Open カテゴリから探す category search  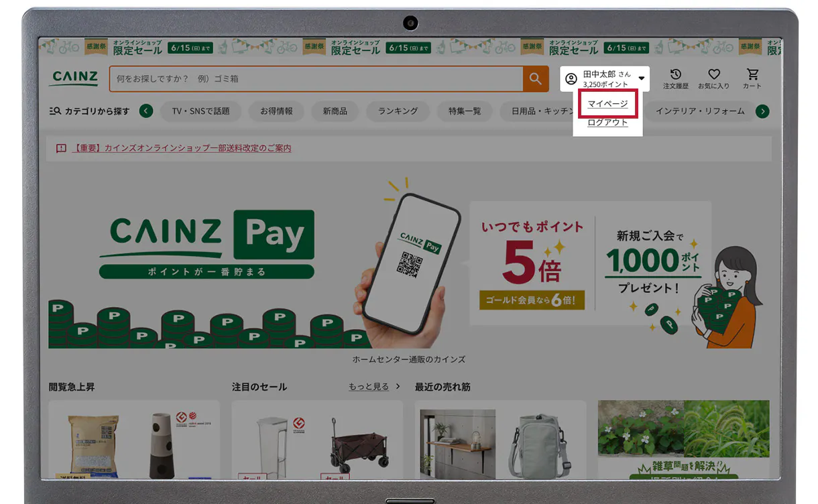coord(90,111)
